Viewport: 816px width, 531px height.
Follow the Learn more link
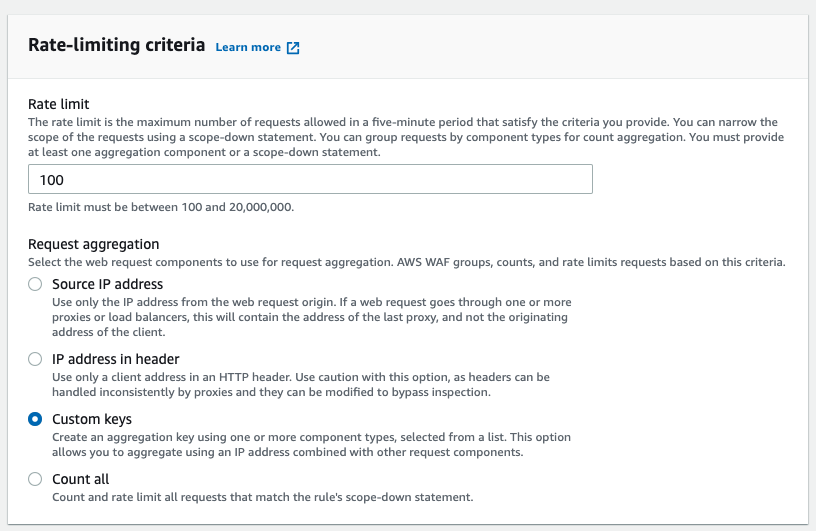click(x=248, y=47)
